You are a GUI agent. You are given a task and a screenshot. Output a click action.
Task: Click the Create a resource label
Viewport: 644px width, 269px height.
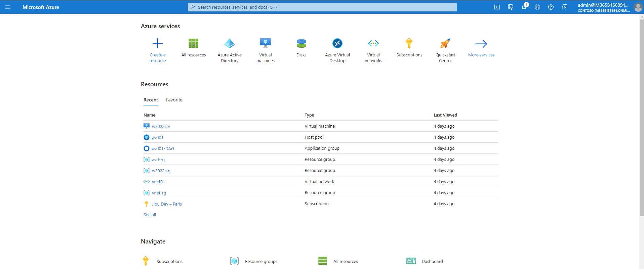coord(158,58)
